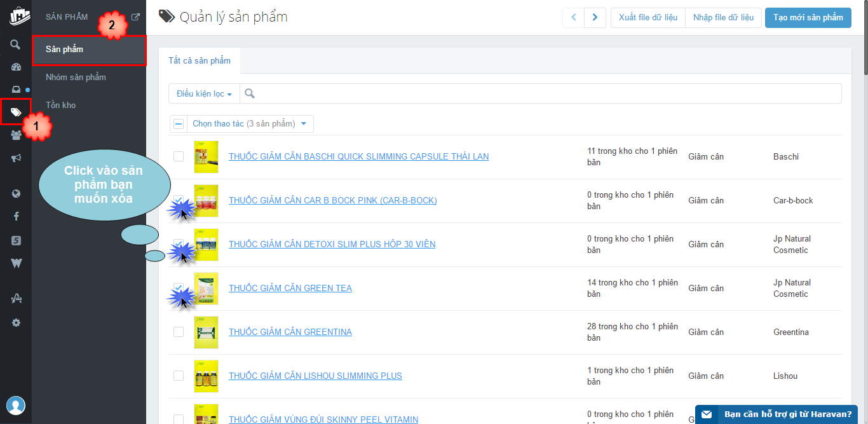The width and height of the screenshot is (868, 424).
Task: Click the Lishou vendor cell
Action: [785, 376]
